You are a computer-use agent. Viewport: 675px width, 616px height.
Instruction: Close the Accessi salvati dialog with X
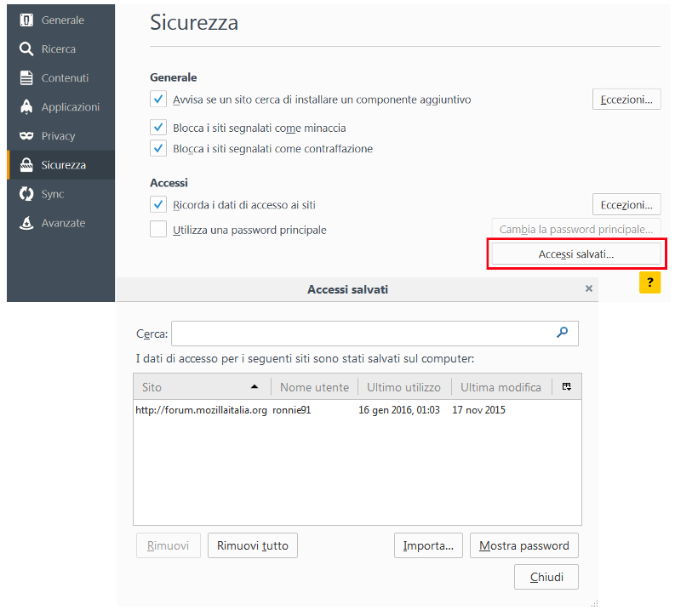tap(588, 289)
